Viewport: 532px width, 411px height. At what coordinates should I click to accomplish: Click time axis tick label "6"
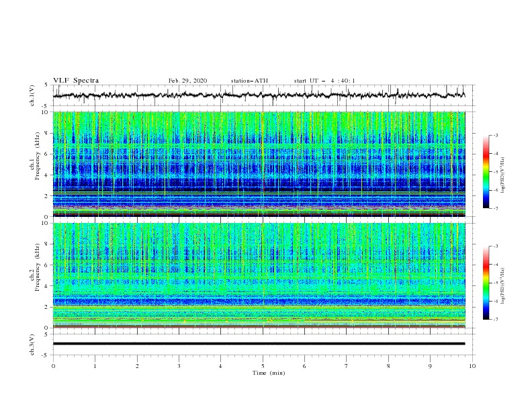pos(304,366)
